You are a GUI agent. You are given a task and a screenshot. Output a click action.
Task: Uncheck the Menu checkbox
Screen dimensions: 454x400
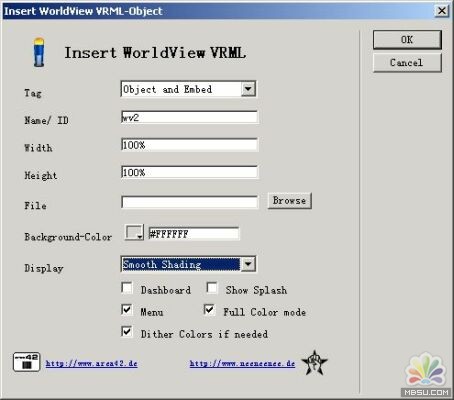(x=127, y=310)
